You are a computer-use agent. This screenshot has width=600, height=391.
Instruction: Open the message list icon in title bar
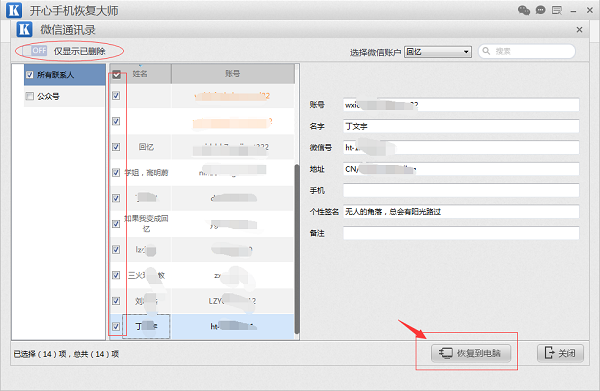tap(557, 10)
